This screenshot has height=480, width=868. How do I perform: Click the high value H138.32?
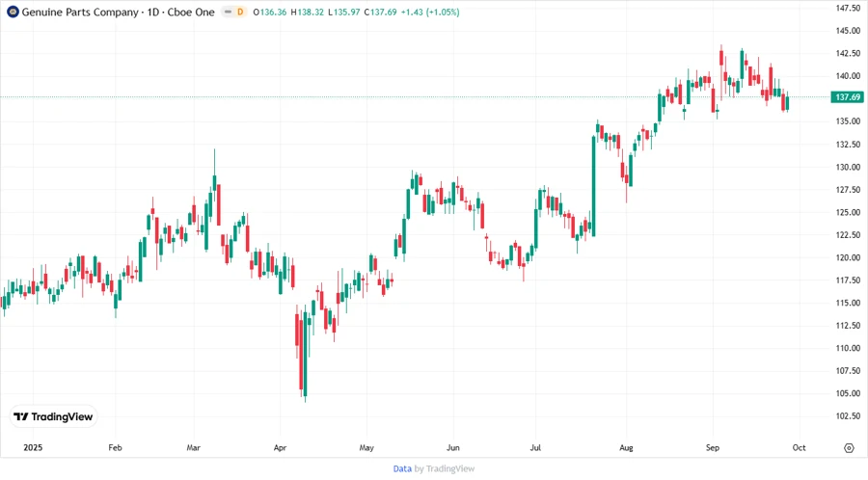click(308, 12)
